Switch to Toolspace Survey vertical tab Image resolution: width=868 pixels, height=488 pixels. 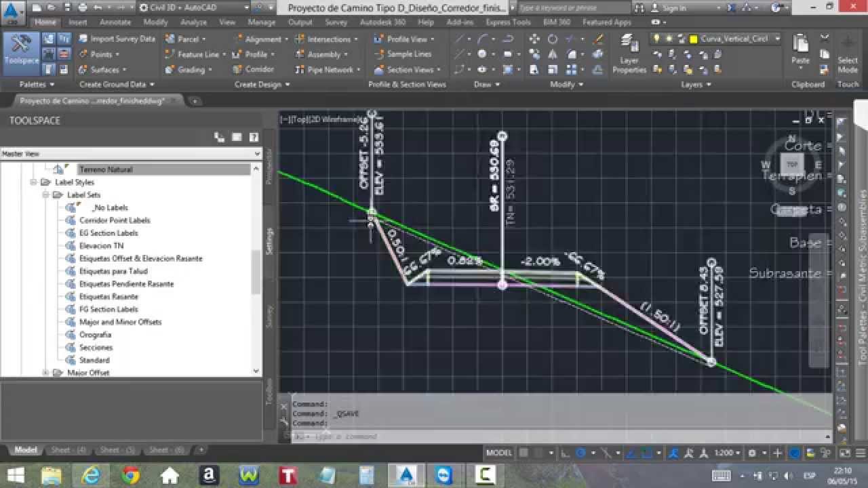click(x=269, y=316)
